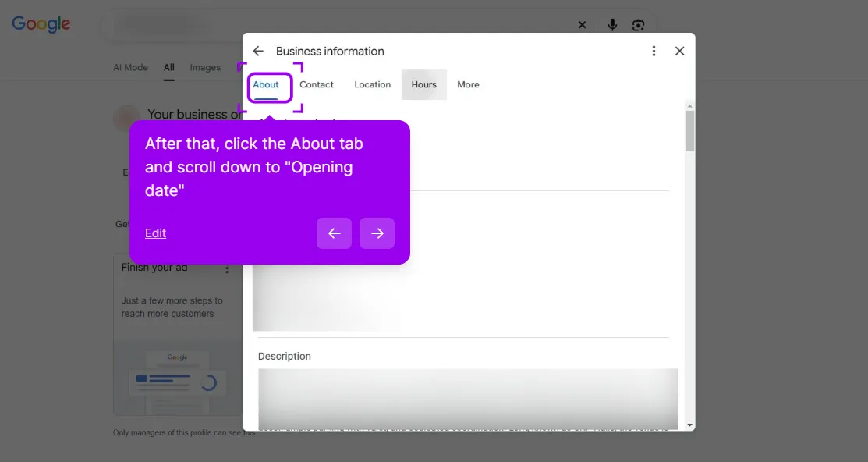Click the Google logo
The height and width of the screenshot is (462, 868).
41,24
